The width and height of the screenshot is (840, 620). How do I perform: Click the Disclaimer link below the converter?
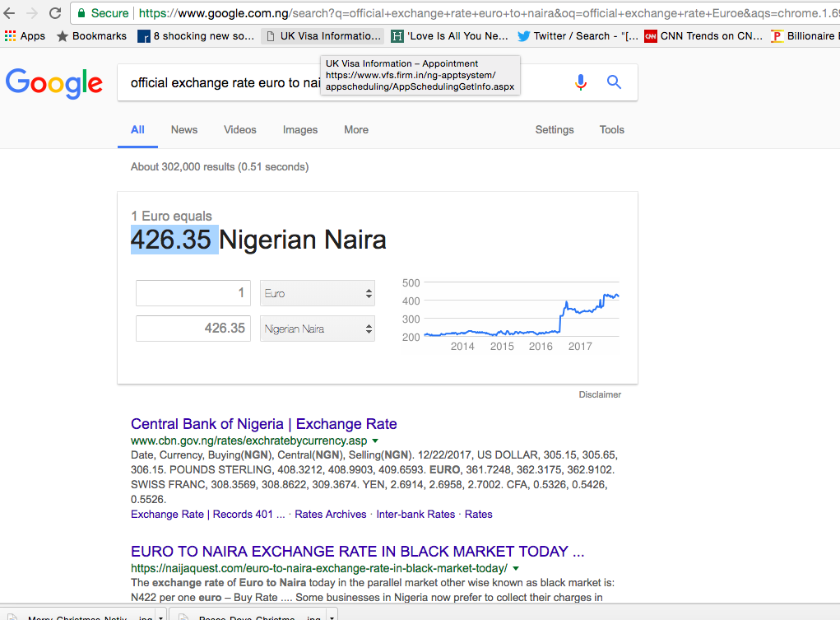pos(600,394)
